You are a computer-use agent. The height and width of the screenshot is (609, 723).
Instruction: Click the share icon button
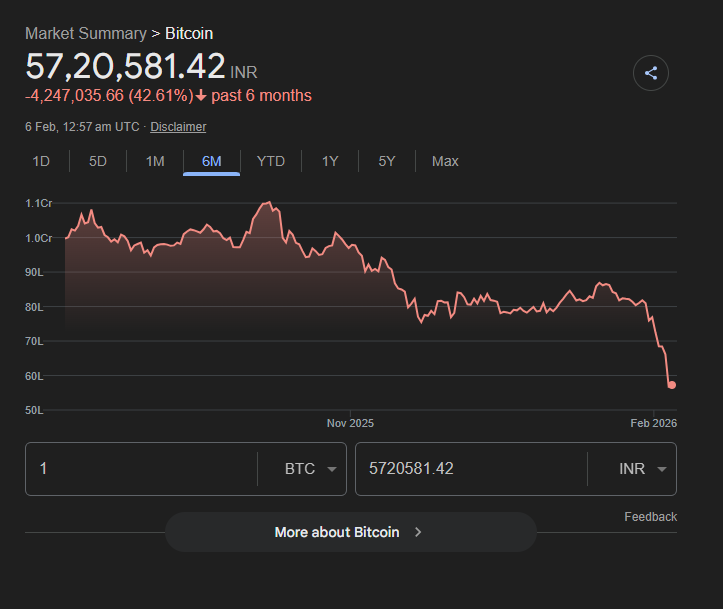(651, 73)
